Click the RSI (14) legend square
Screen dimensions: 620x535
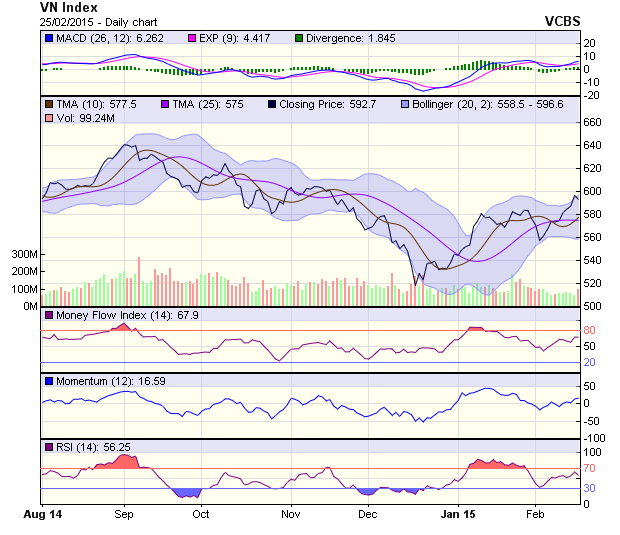point(48,446)
